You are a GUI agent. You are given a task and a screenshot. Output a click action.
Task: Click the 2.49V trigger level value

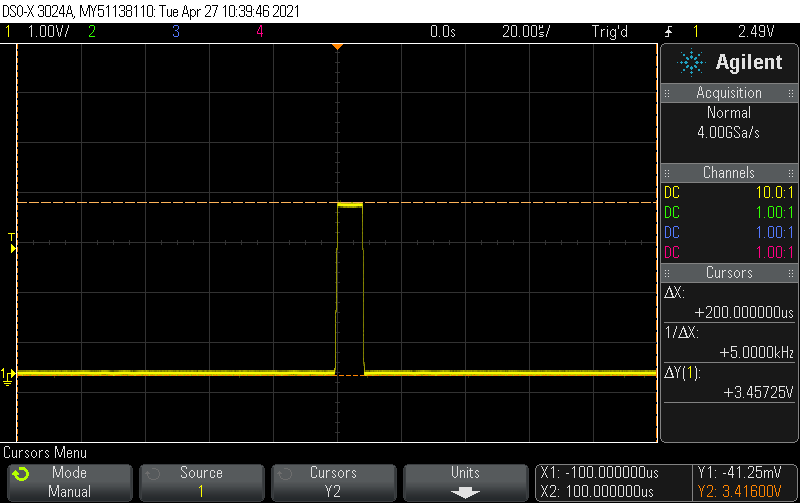click(756, 32)
